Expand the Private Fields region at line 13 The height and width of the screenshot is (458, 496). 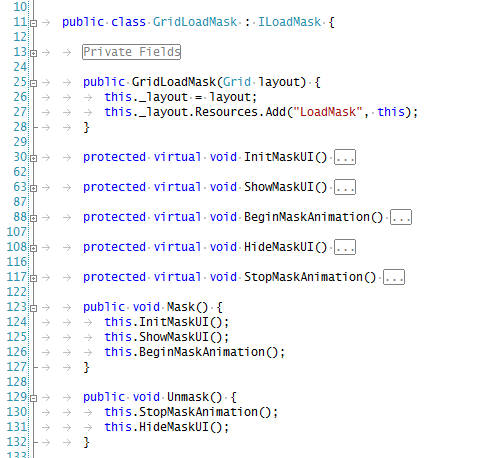tap(33, 53)
